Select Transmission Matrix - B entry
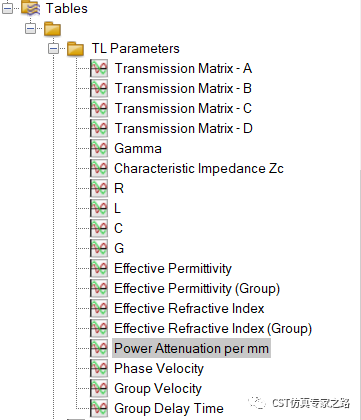The width and height of the screenshot is (361, 420). click(183, 88)
